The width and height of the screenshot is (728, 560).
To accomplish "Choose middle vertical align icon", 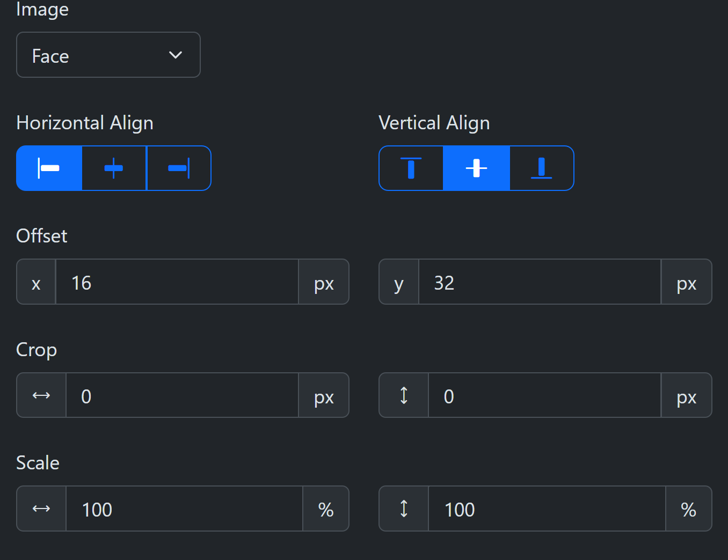I will click(476, 168).
